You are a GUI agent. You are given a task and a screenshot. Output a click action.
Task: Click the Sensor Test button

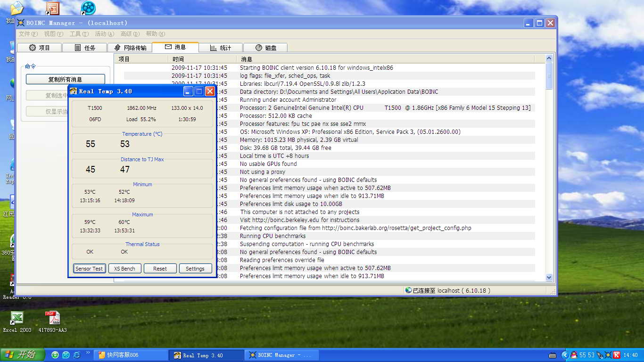point(89,269)
